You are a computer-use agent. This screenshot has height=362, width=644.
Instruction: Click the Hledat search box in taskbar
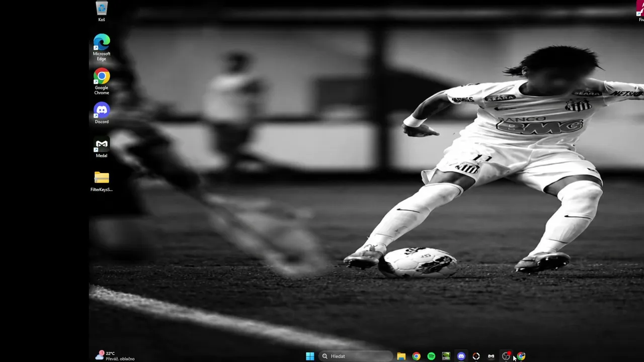pos(356,356)
